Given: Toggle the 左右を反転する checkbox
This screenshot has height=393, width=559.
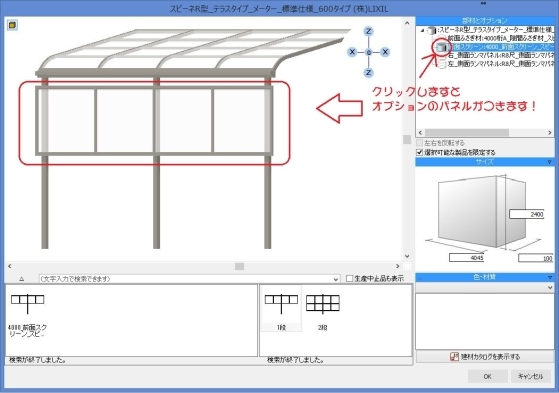Looking at the screenshot, I should (420, 143).
